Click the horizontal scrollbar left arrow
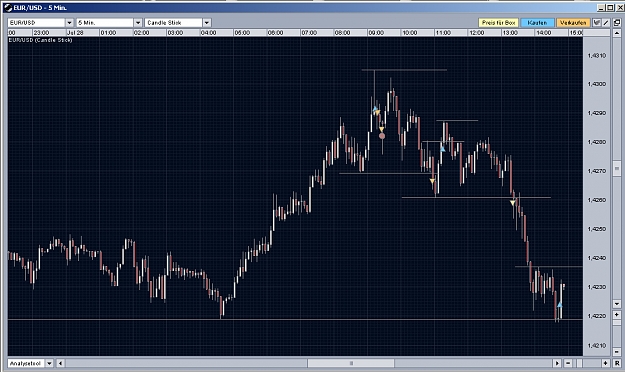The width and height of the screenshot is (625, 372). pos(60,363)
